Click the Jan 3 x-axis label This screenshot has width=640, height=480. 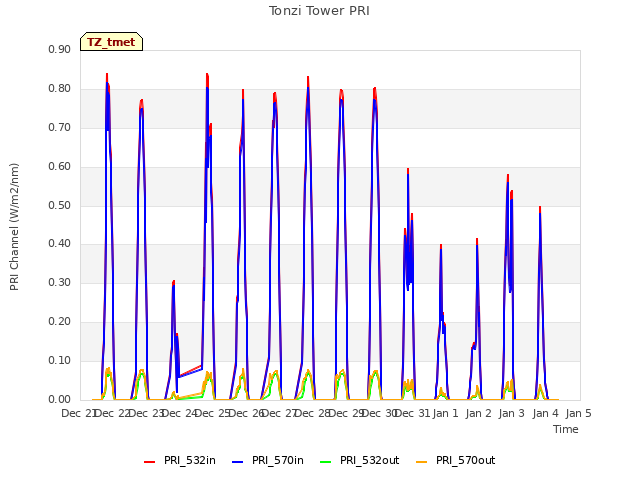click(512, 413)
